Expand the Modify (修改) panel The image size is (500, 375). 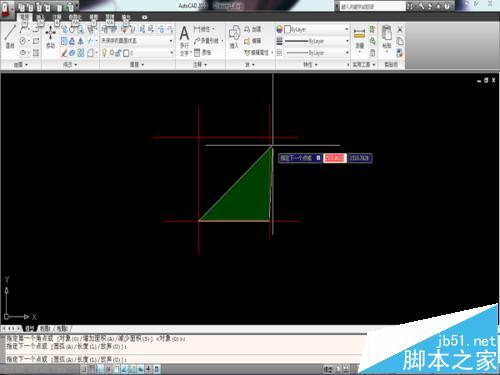tap(70, 64)
